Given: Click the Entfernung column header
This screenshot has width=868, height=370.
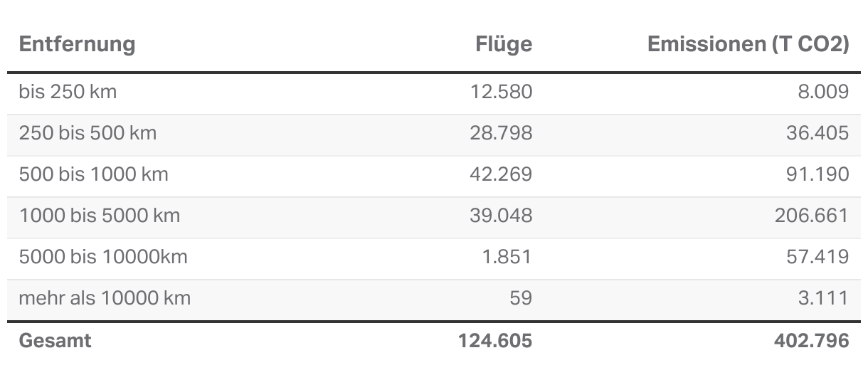Looking at the screenshot, I should [x=77, y=44].
